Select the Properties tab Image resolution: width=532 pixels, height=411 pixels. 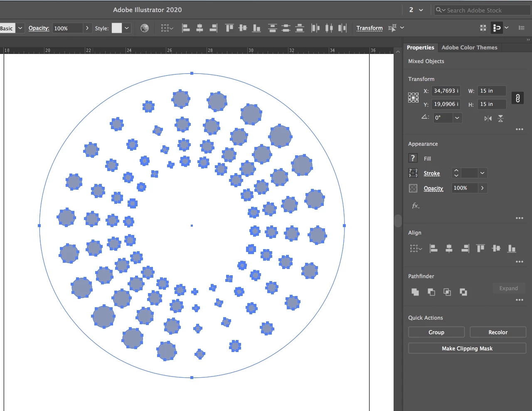tap(420, 47)
